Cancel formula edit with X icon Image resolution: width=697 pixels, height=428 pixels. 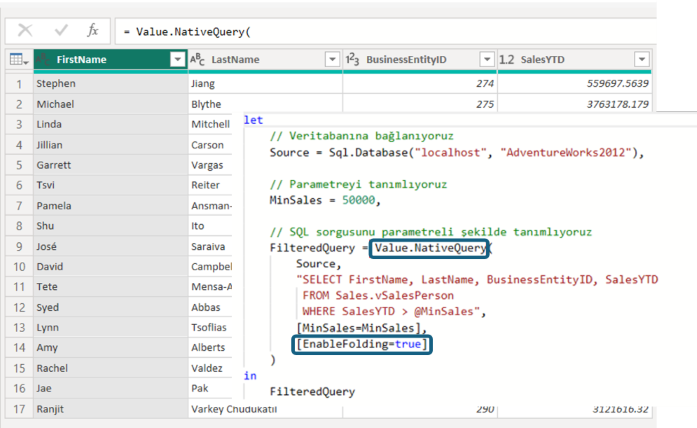pyautogui.click(x=25, y=31)
